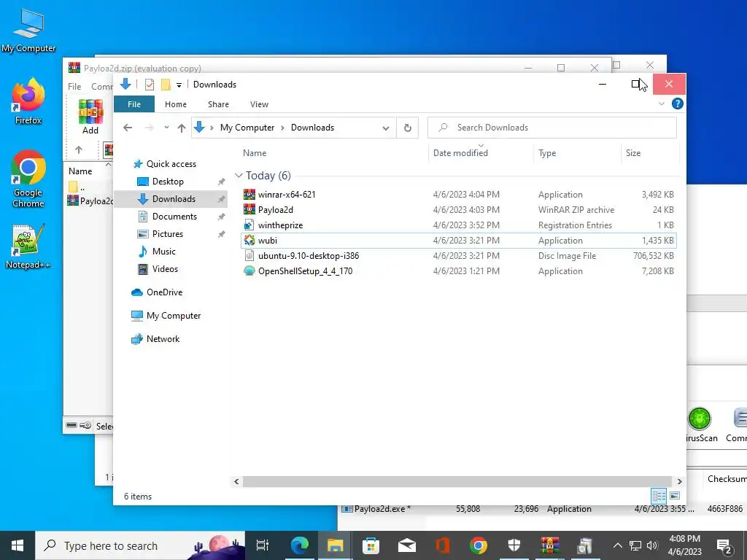Select OneDrive in navigation pane
The width and height of the screenshot is (747, 560).
164,292
